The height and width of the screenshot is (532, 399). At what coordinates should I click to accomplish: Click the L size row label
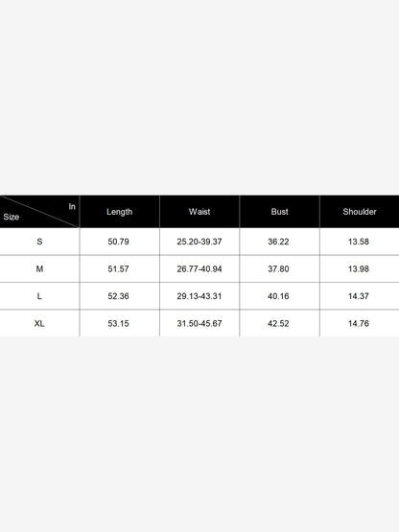[39, 296]
